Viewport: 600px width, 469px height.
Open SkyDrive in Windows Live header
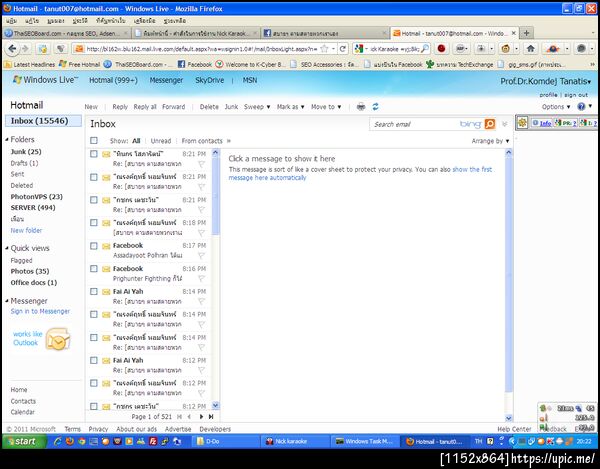coord(209,80)
